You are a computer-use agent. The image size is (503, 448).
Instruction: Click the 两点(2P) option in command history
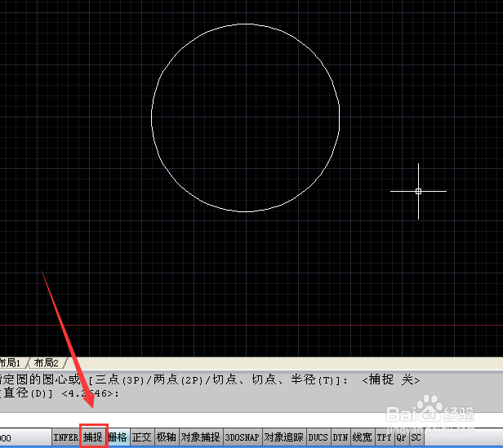[x=178, y=380]
